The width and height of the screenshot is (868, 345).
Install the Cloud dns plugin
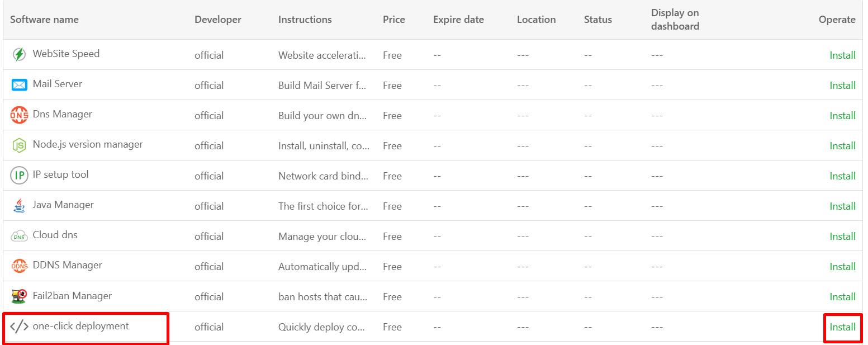coord(842,237)
